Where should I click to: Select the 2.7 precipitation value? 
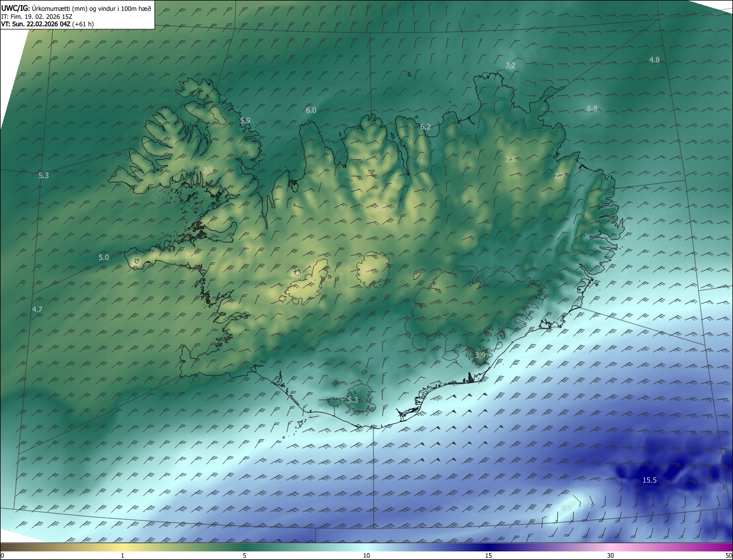coord(559,176)
